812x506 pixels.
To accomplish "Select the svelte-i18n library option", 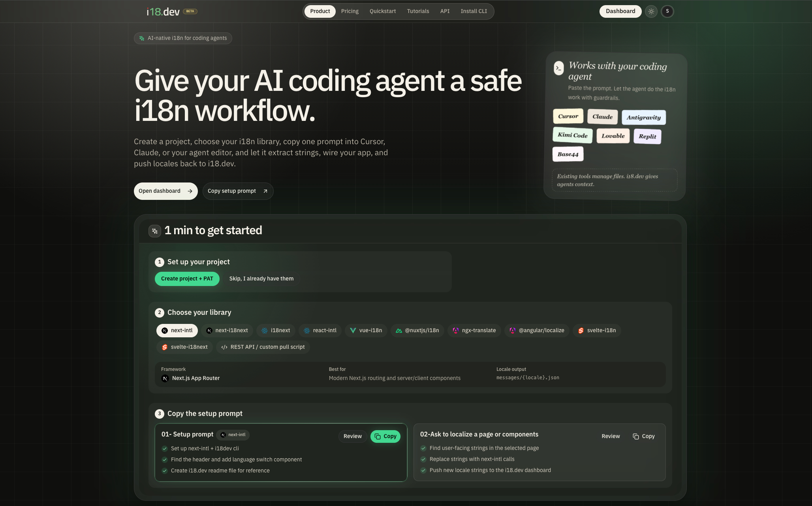I will tap(597, 331).
